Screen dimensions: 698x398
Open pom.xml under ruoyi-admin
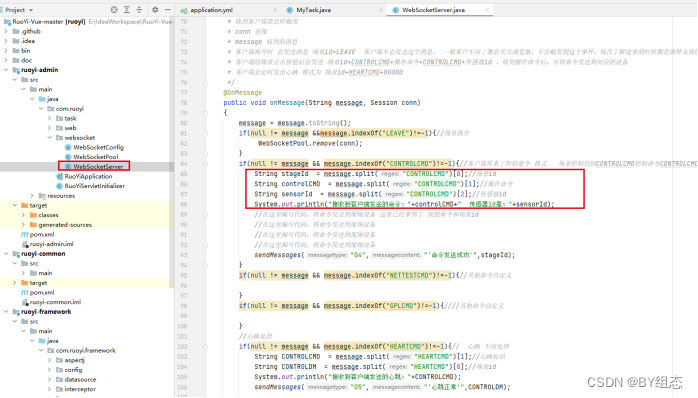pos(42,235)
